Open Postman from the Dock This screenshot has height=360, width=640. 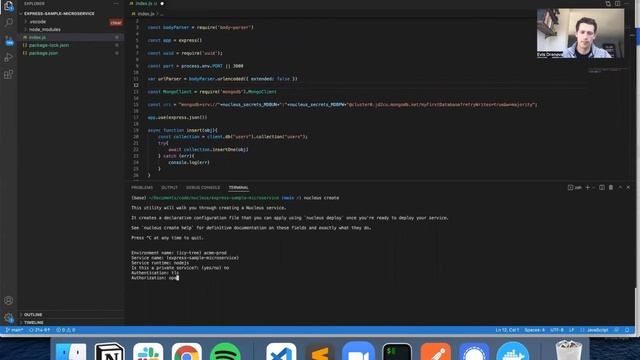[x=436, y=352]
